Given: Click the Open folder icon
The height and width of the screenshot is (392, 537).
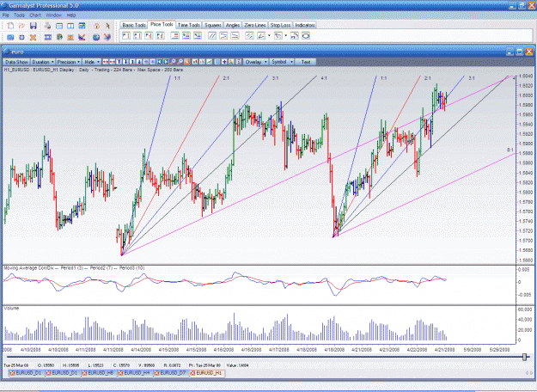Looking at the screenshot, I should [21, 26].
